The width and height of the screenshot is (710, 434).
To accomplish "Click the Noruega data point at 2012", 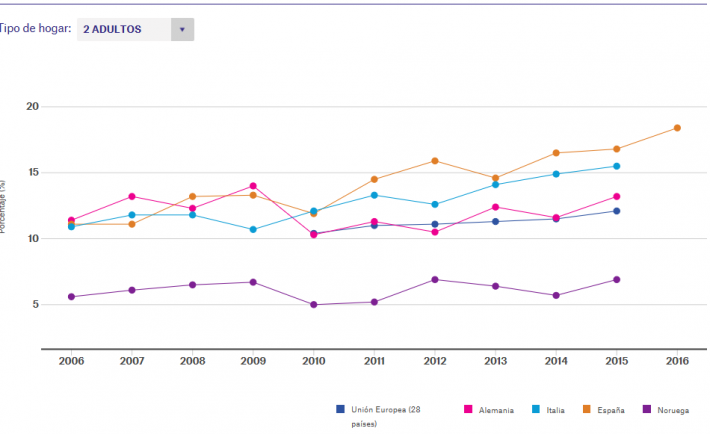I will tap(435, 280).
